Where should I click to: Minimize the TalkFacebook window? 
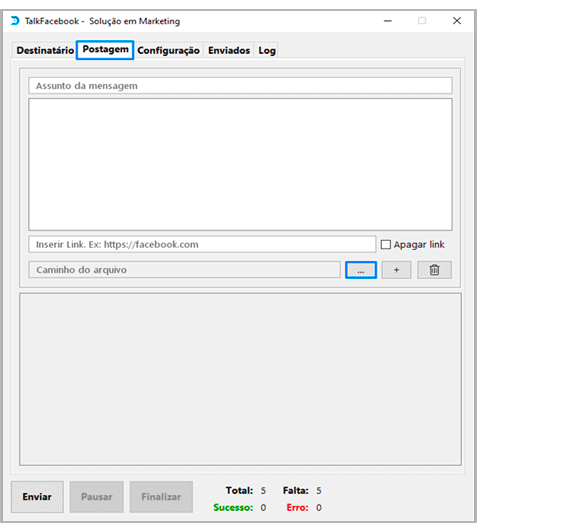pos(387,21)
